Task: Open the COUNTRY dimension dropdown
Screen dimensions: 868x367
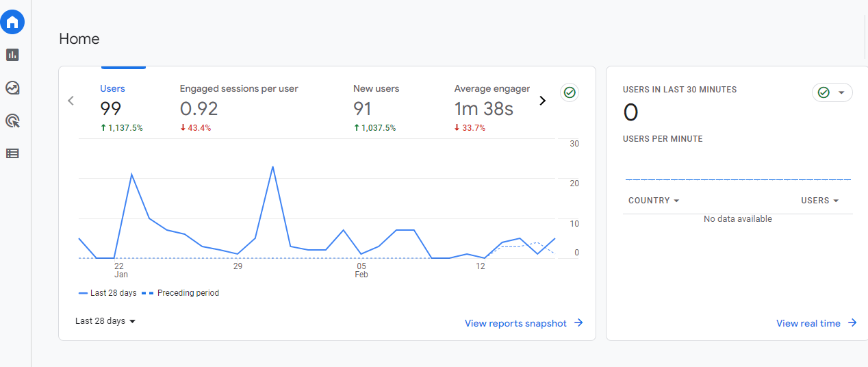Action: pos(654,201)
